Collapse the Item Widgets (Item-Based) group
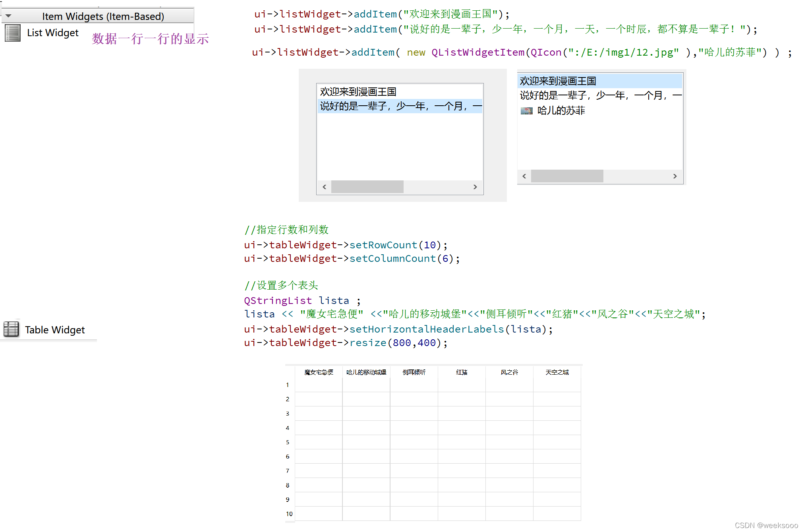Screen dimensions: 804x532 tap(9, 16)
